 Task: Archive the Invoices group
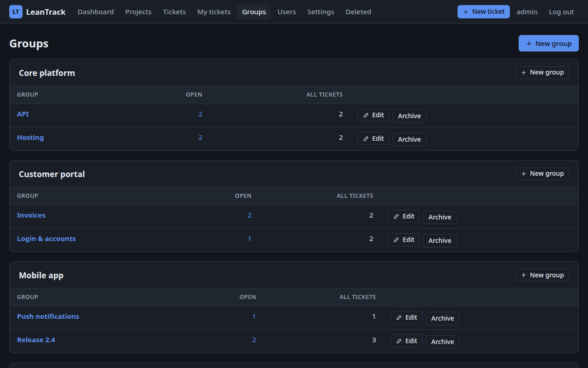(x=440, y=217)
